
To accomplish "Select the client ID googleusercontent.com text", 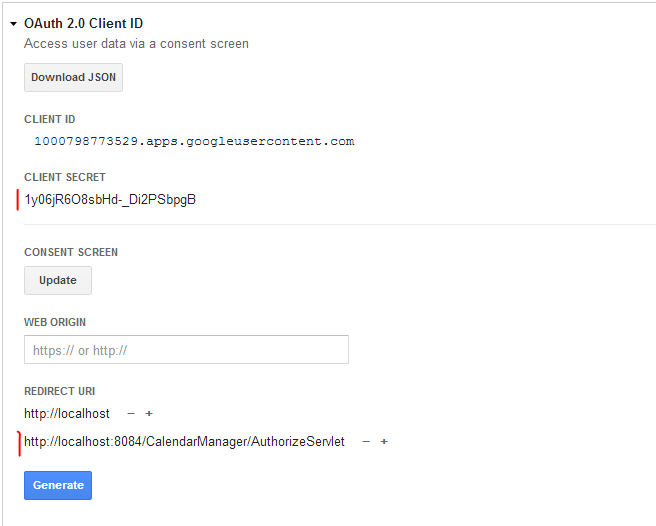I will click(194, 141).
